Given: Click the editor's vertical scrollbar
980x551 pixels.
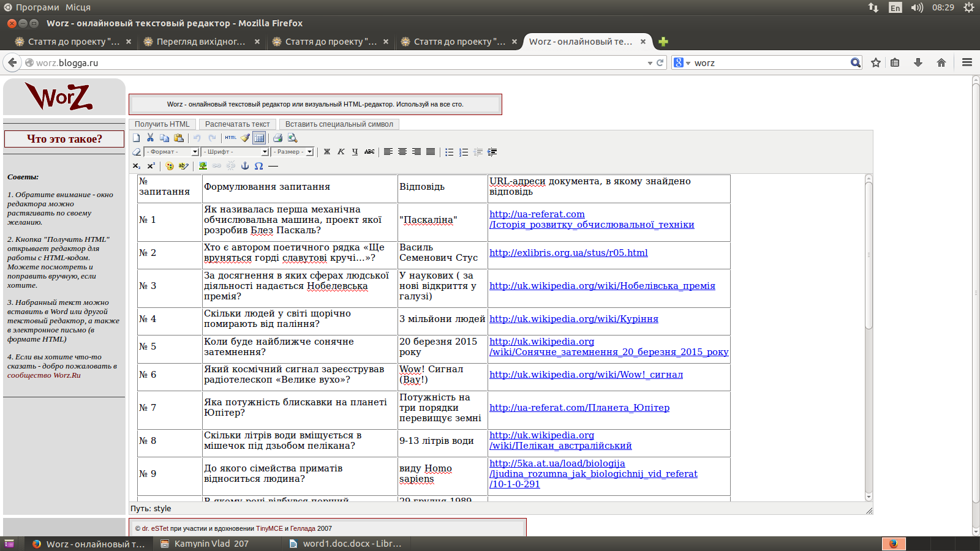Looking at the screenshot, I should click(x=869, y=337).
